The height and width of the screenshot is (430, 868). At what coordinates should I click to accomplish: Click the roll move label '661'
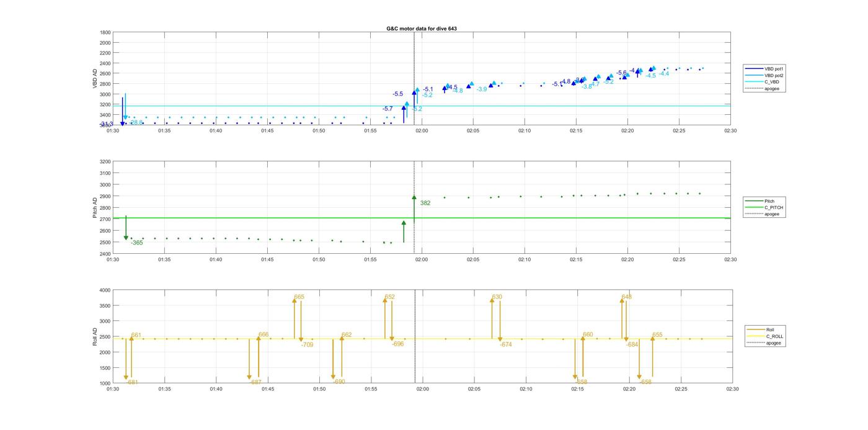(x=136, y=335)
